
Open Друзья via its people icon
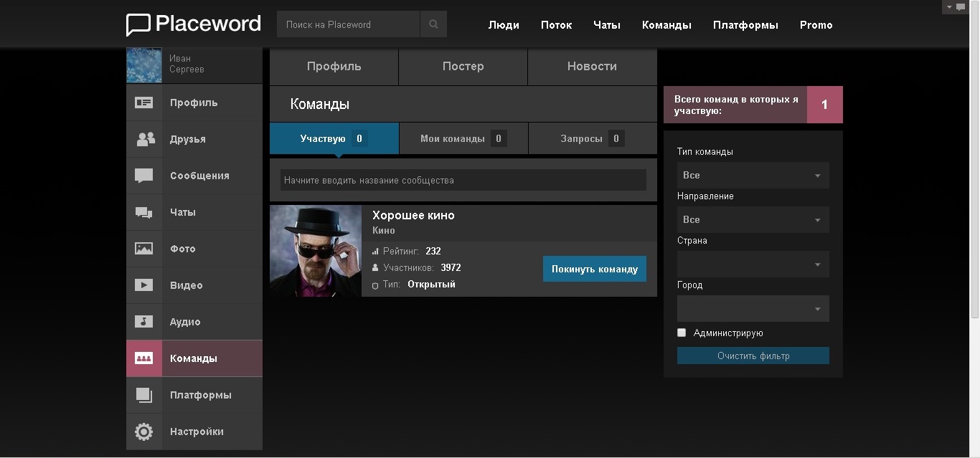[144, 139]
